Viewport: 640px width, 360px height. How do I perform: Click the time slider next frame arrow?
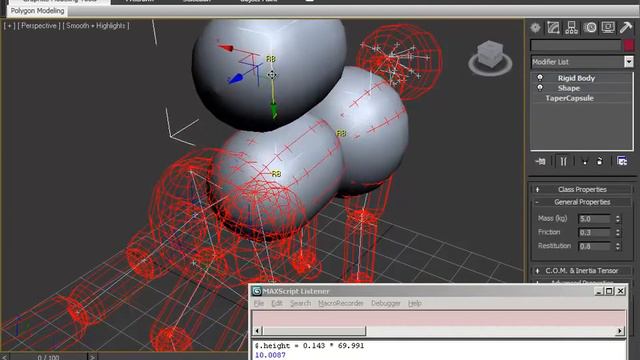(93, 357)
